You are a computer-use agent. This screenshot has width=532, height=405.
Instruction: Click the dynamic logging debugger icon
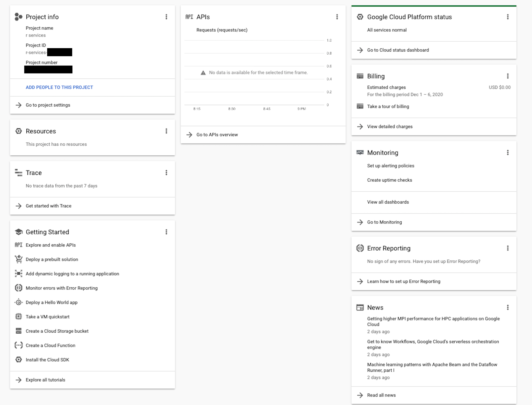[18, 274]
